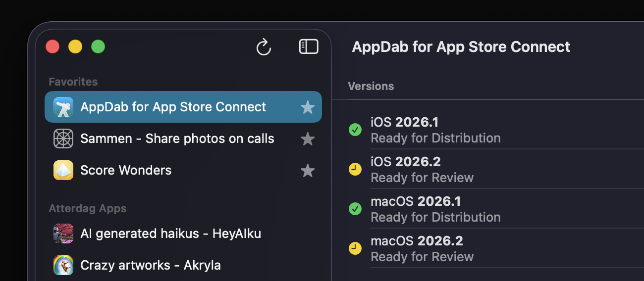The height and width of the screenshot is (281, 644).
Task: Click the Sammen app icon
Action: (63, 139)
